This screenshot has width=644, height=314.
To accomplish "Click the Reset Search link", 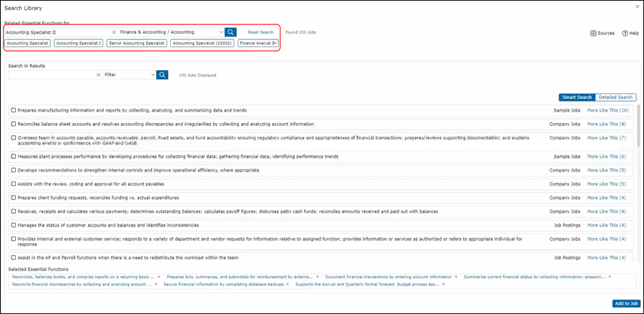I will tap(260, 32).
